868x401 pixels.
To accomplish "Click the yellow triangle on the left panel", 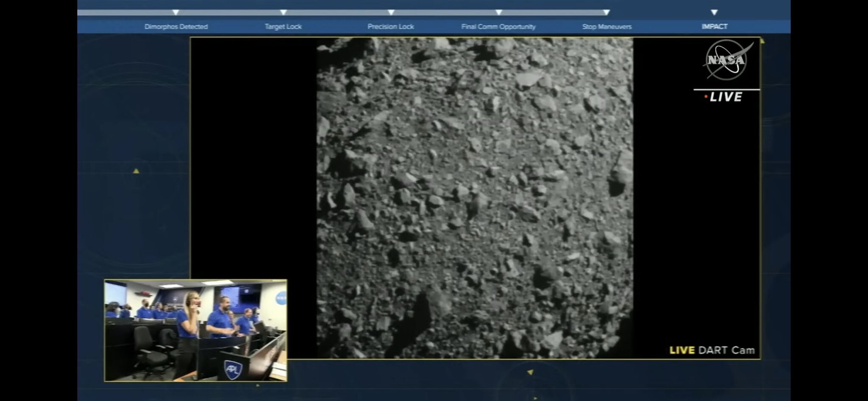I will tap(136, 171).
